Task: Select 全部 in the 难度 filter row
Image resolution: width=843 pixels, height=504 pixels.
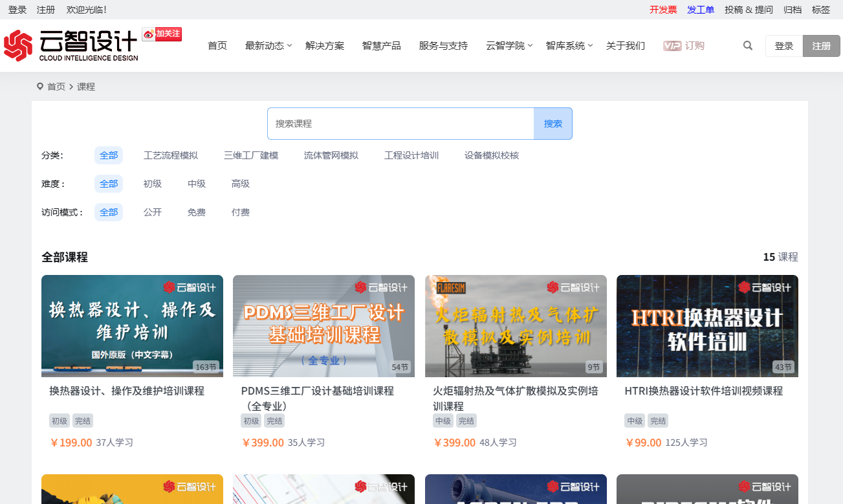Action: pyautogui.click(x=109, y=184)
